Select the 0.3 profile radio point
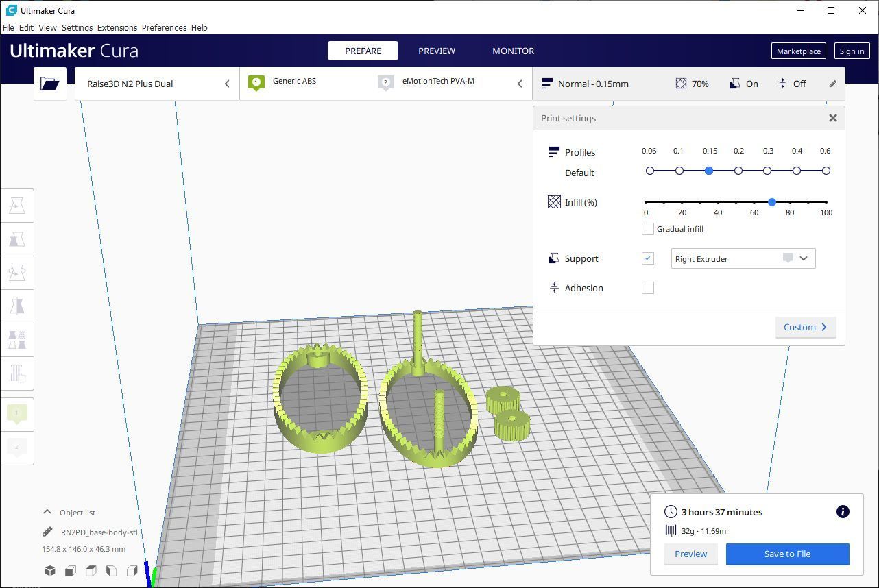The image size is (879, 588). tap(767, 171)
